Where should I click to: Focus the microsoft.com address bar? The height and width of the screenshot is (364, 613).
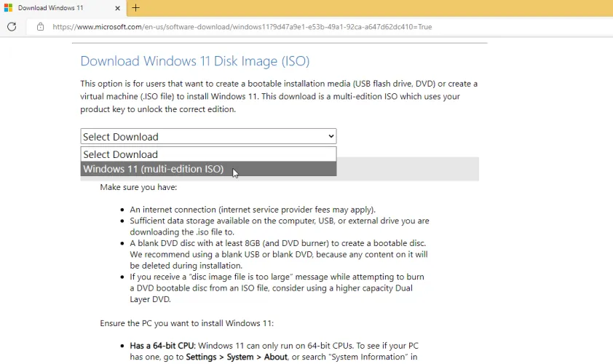click(242, 27)
